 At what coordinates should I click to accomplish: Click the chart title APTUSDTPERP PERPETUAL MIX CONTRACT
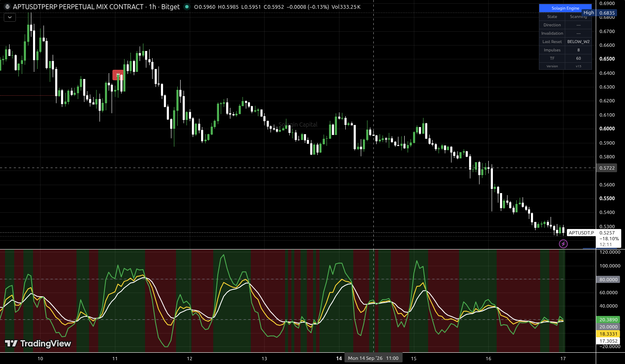(78, 7)
